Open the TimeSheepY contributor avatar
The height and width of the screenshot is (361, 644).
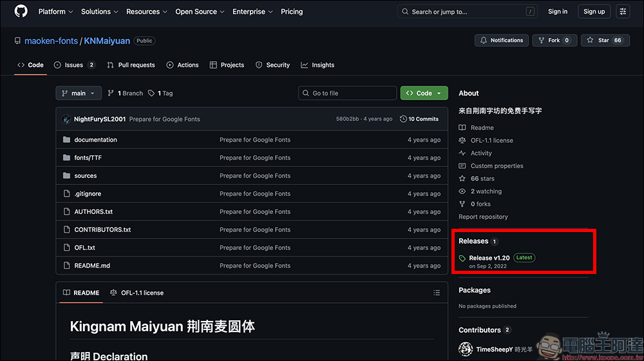click(466, 349)
